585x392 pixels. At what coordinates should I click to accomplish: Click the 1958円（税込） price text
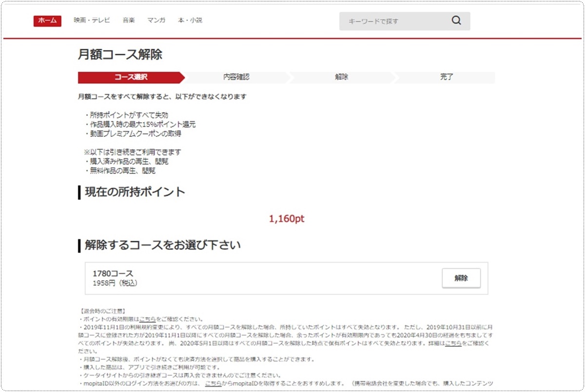[115, 283]
